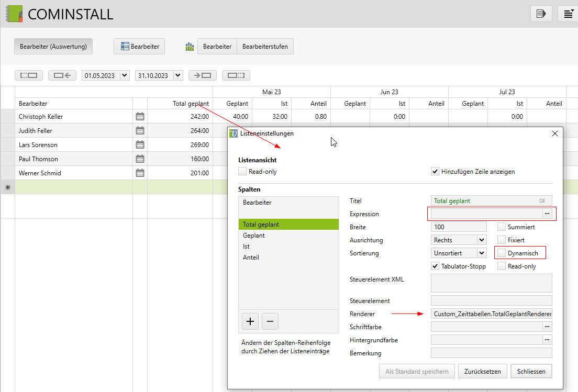The height and width of the screenshot is (392, 578).
Task: Click the top-right panel toggle icon
Action: 541,14
